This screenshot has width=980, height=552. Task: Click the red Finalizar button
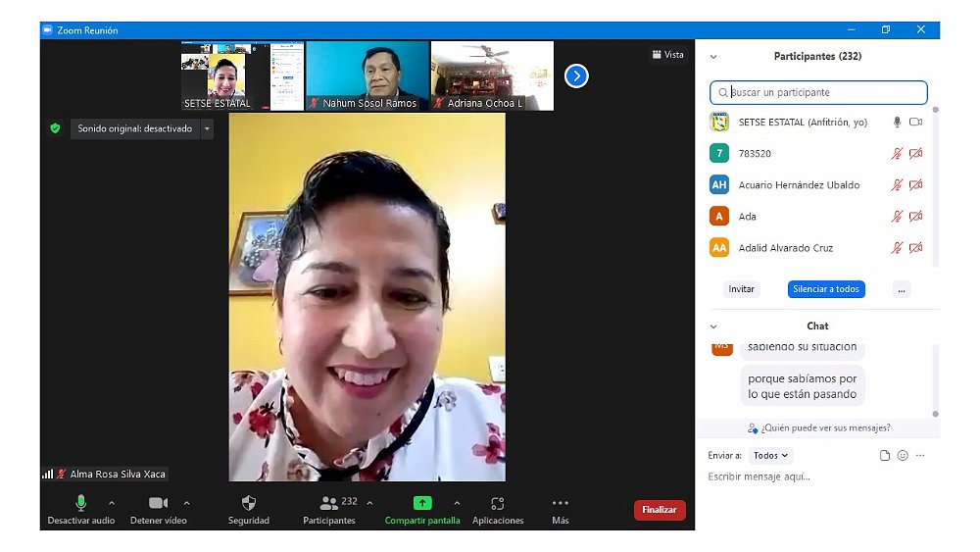(x=660, y=510)
